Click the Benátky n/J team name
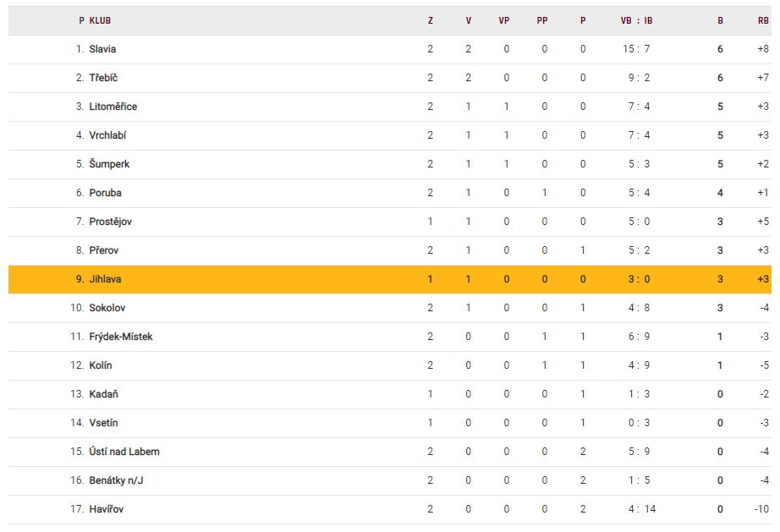Image resolution: width=780 pixels, height=532 pixels. point(116,480)
